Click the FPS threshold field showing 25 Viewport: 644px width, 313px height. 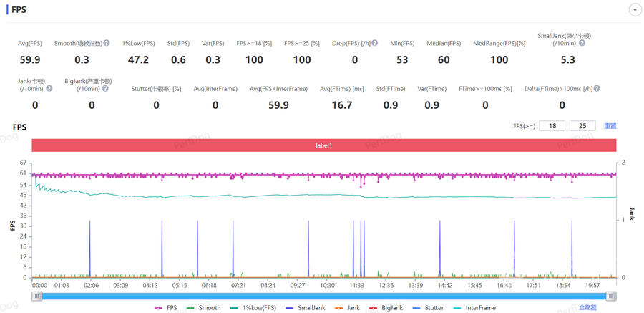(582, 126)
